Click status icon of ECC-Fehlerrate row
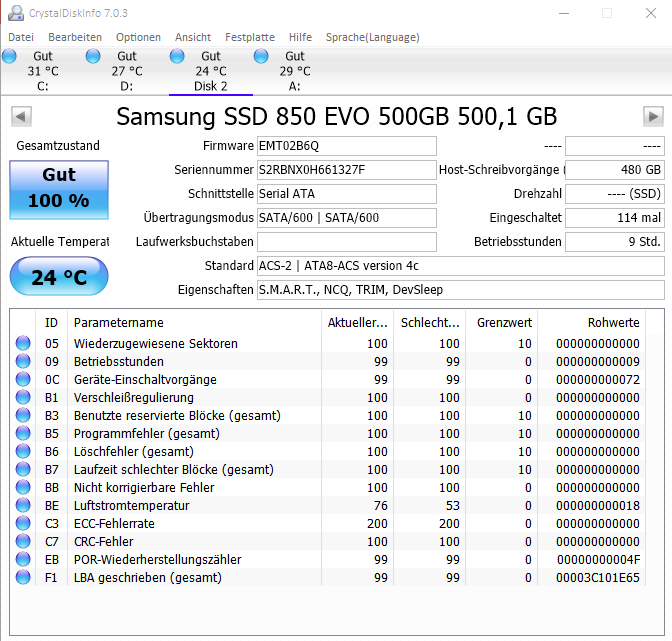The width and height of the screenshot is (672, 641). (23, 523)
